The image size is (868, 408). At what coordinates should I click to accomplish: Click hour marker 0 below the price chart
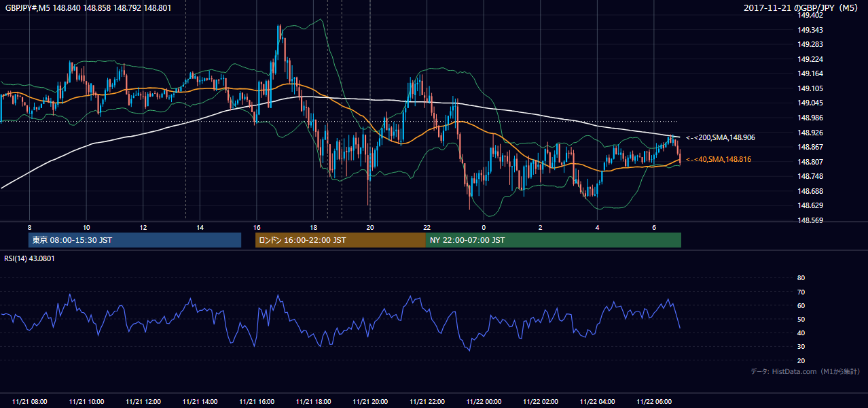tap(484, 227)
